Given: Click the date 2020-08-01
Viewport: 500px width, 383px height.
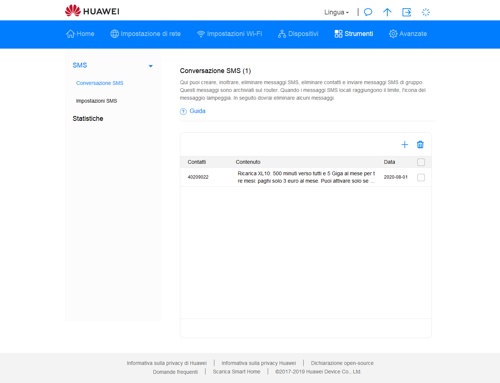Looking at the screenshot, I should tap(395, 177).
